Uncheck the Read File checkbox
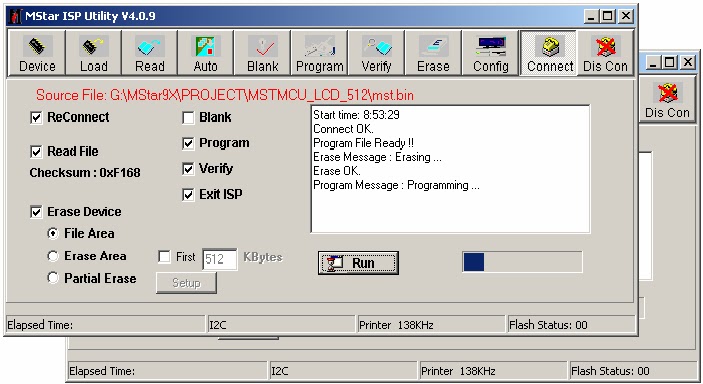703x384 pixels. click(x=36, y=152)
